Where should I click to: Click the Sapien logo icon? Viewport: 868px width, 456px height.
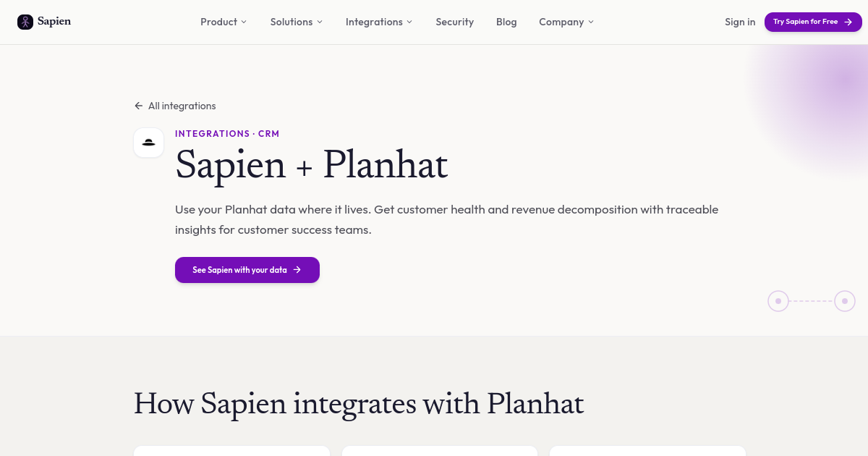(x=25, y=22)
